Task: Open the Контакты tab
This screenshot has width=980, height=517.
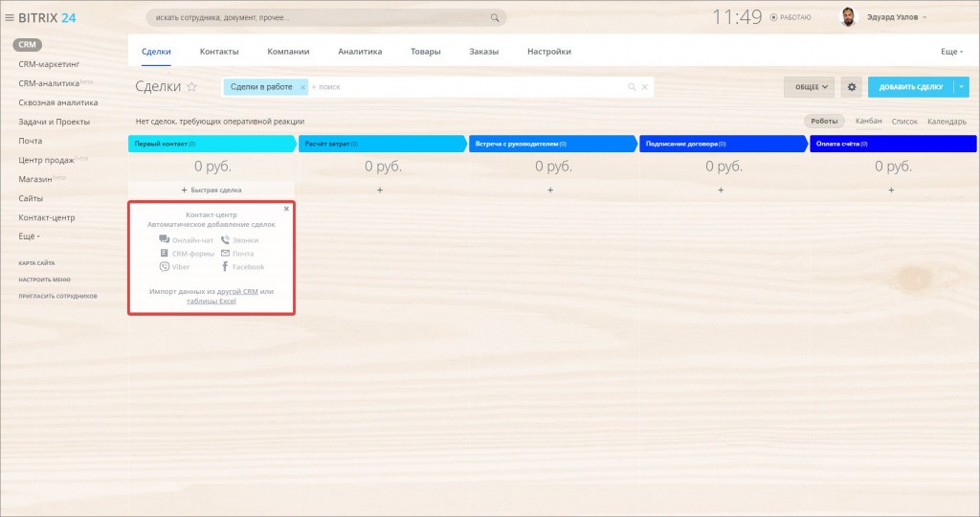Action: tap(219, 52)
